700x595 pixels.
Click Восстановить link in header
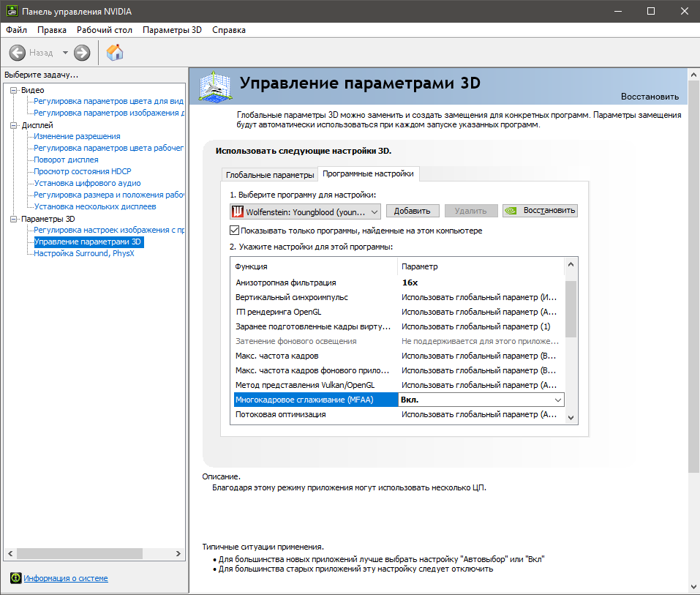[650, 97]
